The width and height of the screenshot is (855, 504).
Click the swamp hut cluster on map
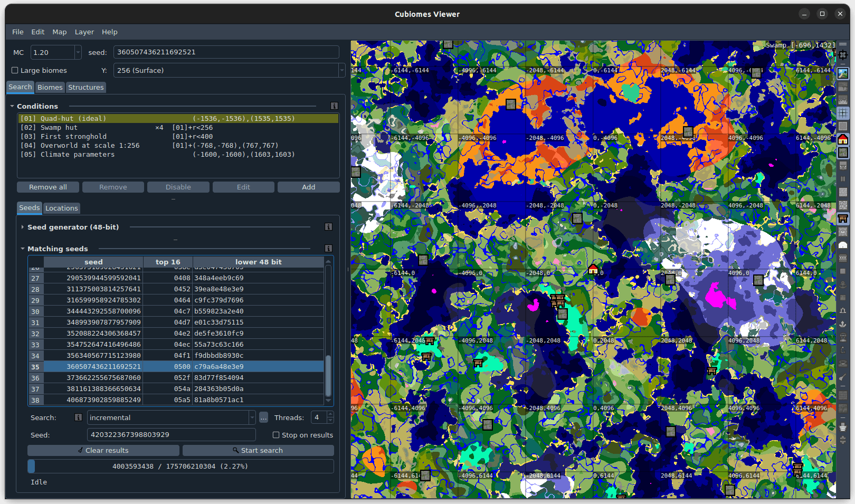click(x=557, y=301)
